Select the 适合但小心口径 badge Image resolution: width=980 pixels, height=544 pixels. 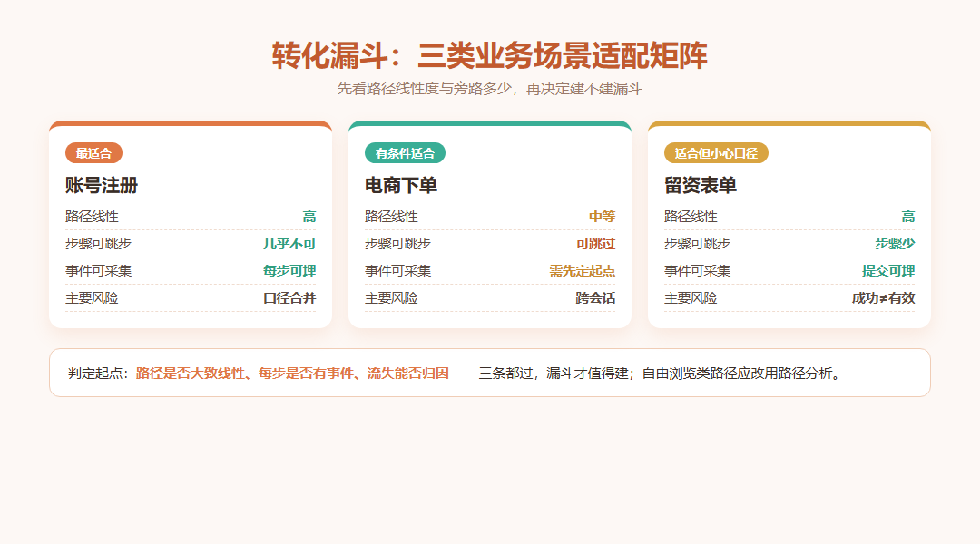pyautogui.click(x=716, y=153)
